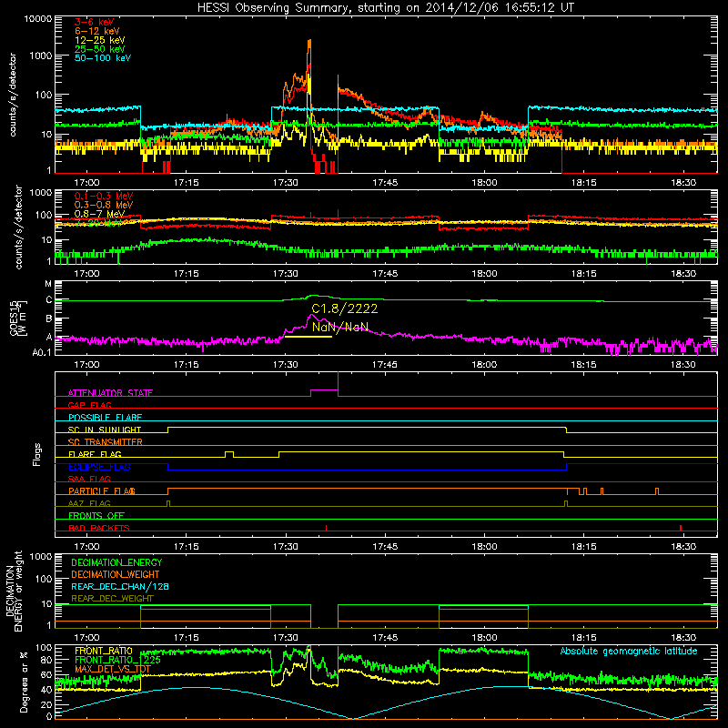728x728 pixels.
Task: Click the HESSI Observing Summary plot title
Action: coord(385,7)
